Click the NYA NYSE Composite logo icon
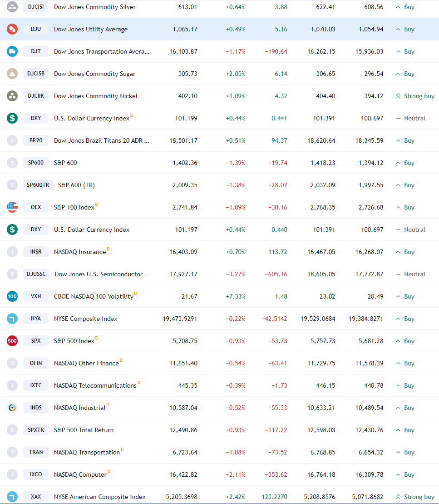The image size is (439, 504). [x=12, y=319]
